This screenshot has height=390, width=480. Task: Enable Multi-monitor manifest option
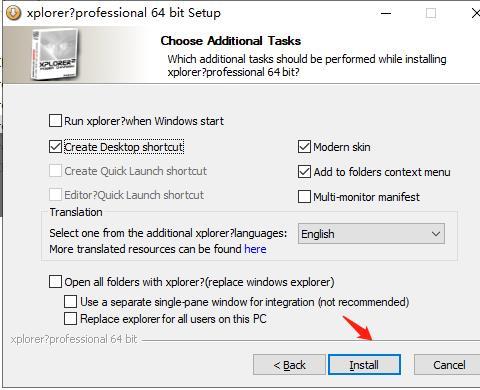(304, 197)
